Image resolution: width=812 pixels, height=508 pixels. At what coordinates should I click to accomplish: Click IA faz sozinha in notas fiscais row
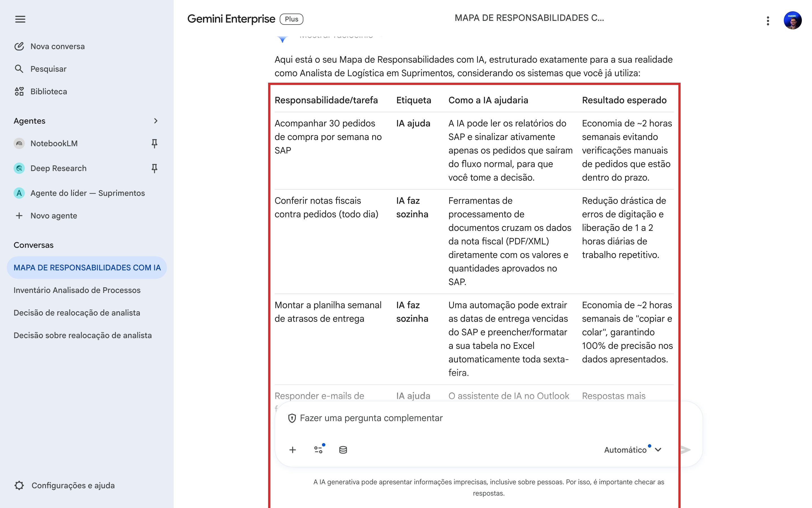click(x=412, y=207)
